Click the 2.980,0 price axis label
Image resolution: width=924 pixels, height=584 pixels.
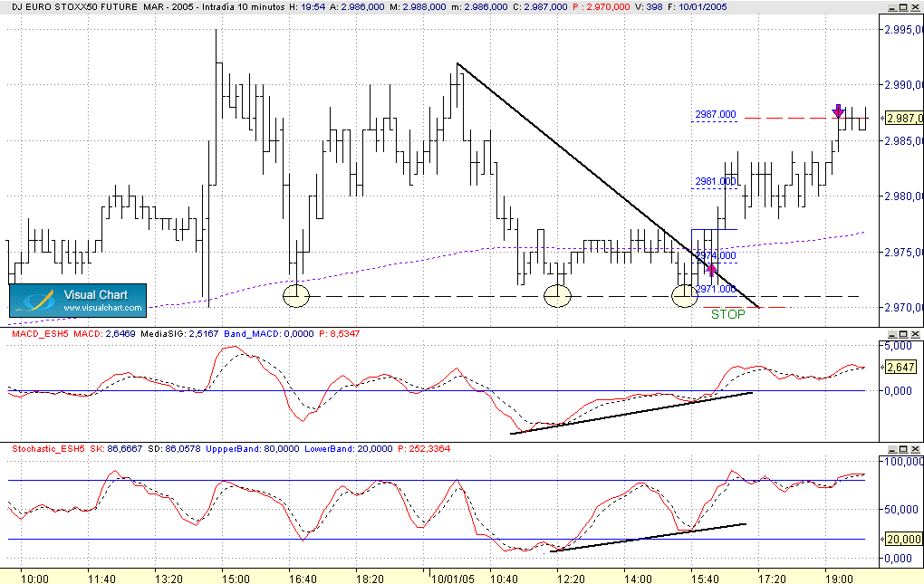[903, 196]
